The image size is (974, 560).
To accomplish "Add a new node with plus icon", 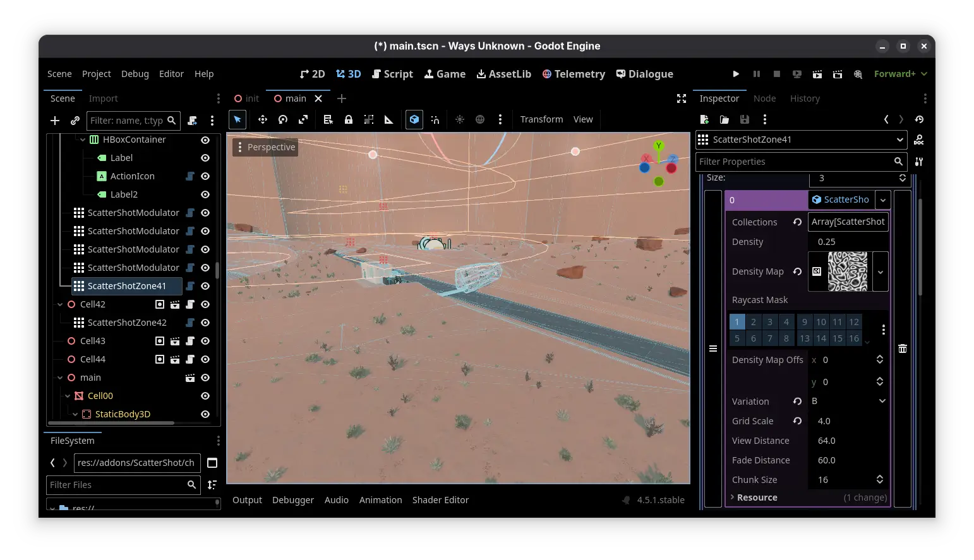I will 55,121.
